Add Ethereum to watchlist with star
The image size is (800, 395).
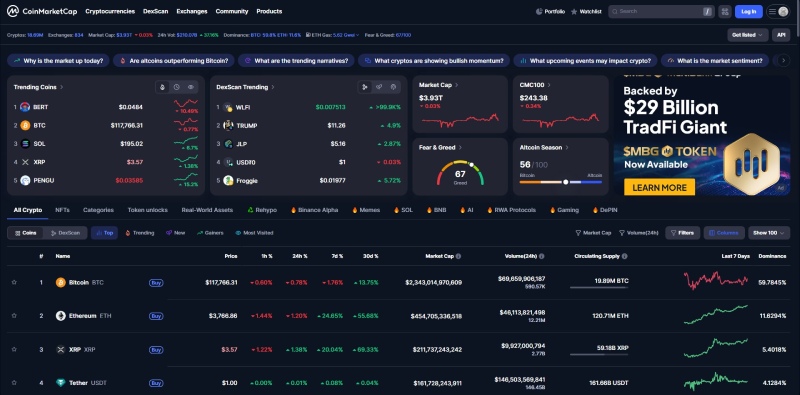14,316
